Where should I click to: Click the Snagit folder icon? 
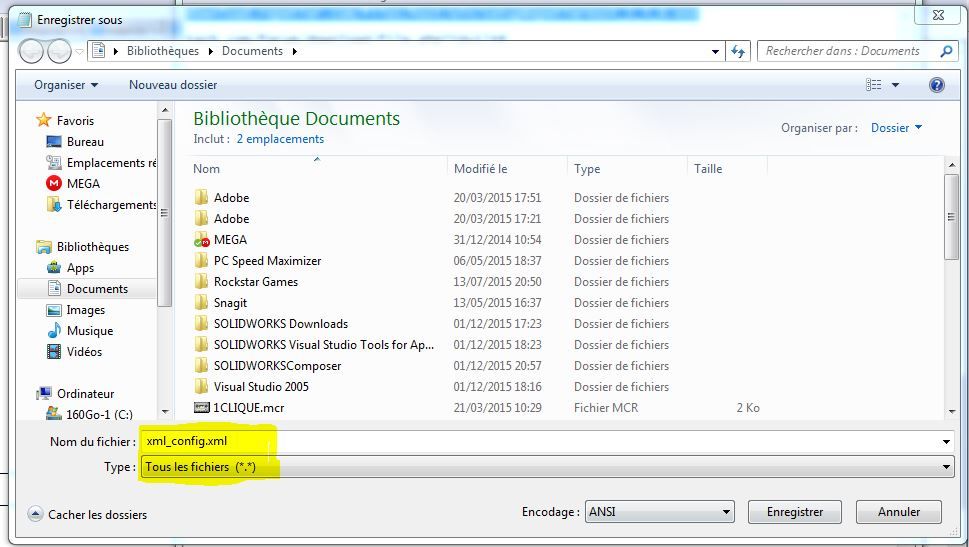[201, 303]
